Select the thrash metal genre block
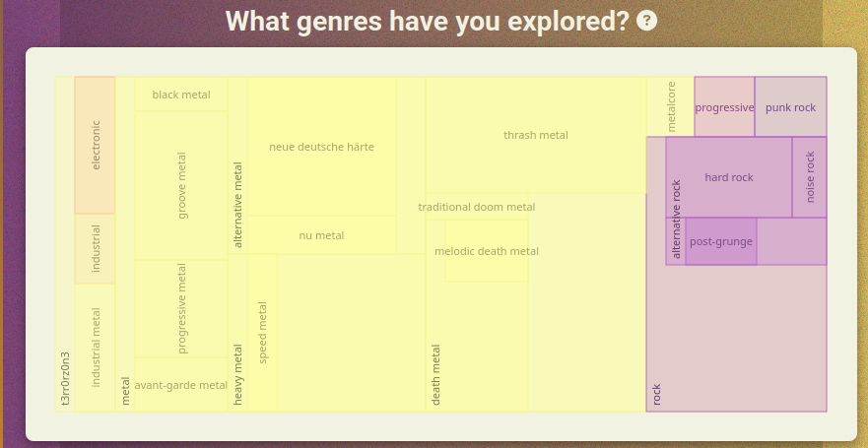The image size is (868, 448). click(x=536, y=135)
